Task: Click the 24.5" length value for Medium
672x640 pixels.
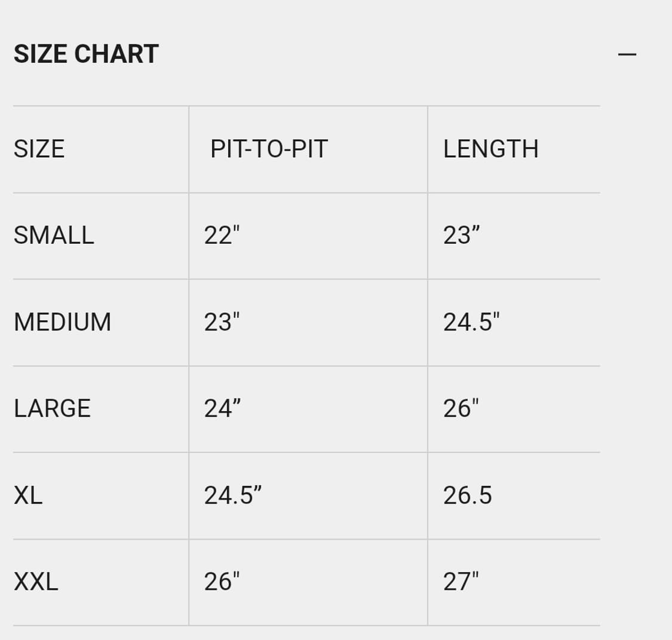Action: click(x=471, y=322)
